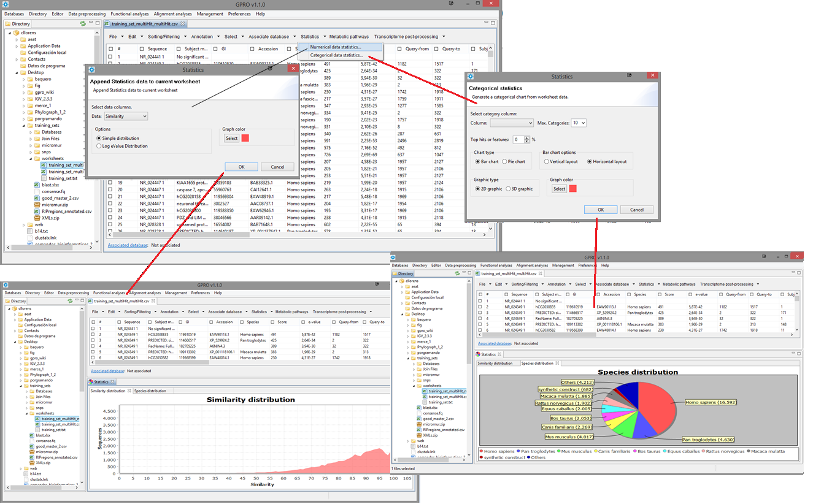
Task: Open the Data dropdown showing Similarity
Action: pos(125,116)
